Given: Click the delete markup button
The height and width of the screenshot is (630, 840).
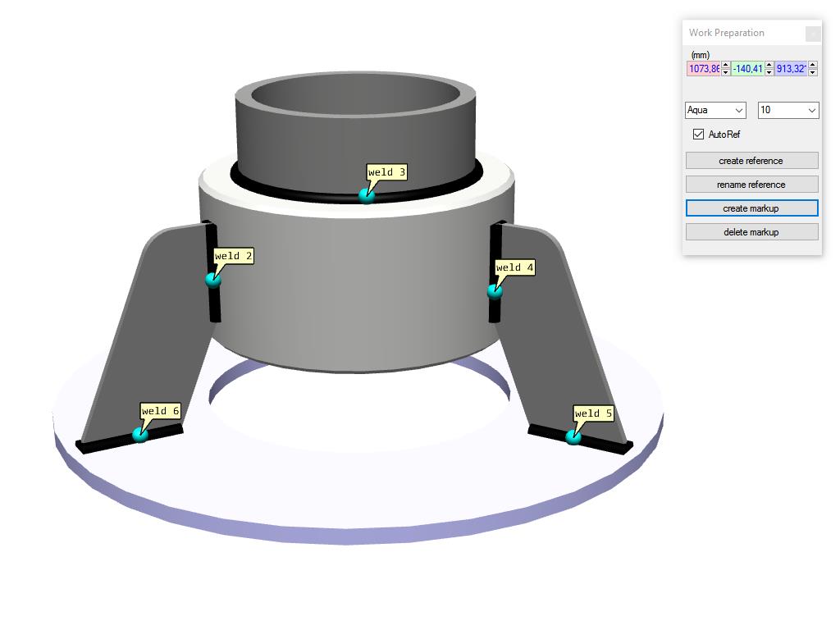Looking at the screenshot, I should tap(751, 232).
